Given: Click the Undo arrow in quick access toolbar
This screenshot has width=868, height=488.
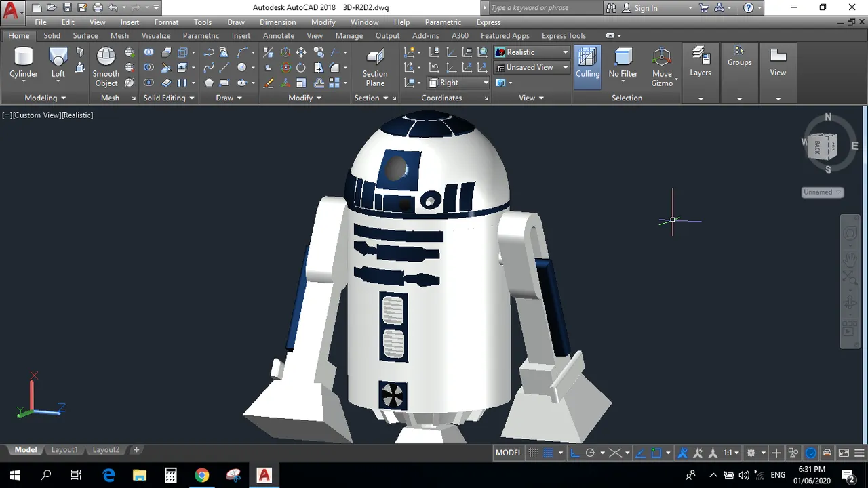Looking at the screenshot, I should click(113, 8).
